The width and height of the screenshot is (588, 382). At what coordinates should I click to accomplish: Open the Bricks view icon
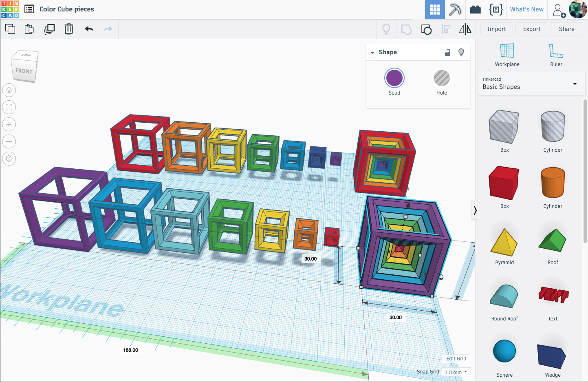tap(475, 9)
